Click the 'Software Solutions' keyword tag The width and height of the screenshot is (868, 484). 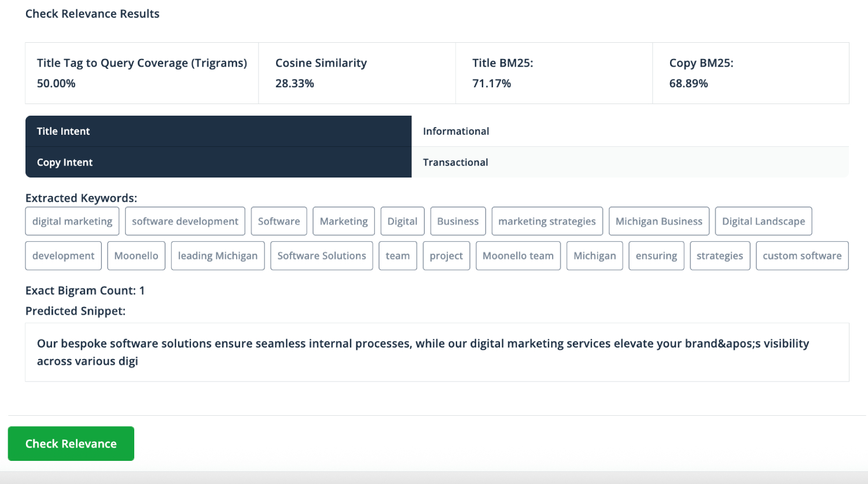(321, 256)
